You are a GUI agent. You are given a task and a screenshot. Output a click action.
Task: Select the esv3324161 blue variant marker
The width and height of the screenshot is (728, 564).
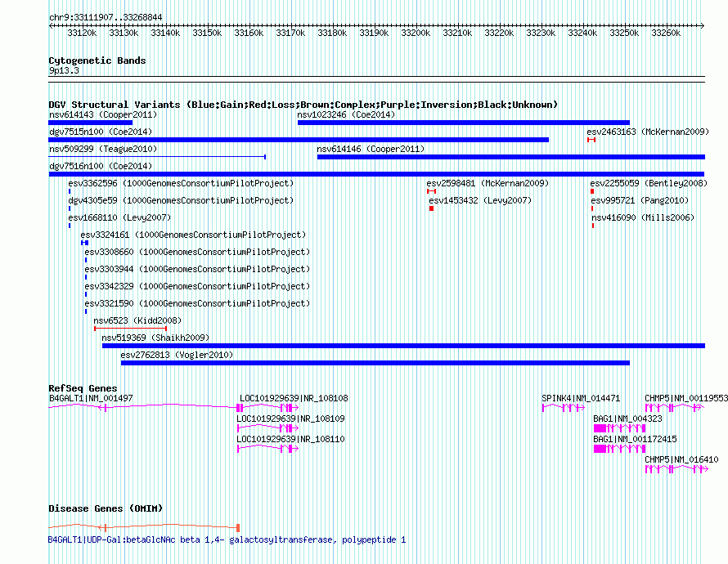point(84,243)
